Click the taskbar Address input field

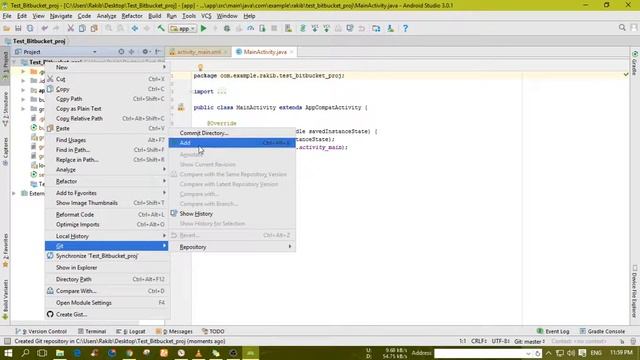tap(480, 353)
